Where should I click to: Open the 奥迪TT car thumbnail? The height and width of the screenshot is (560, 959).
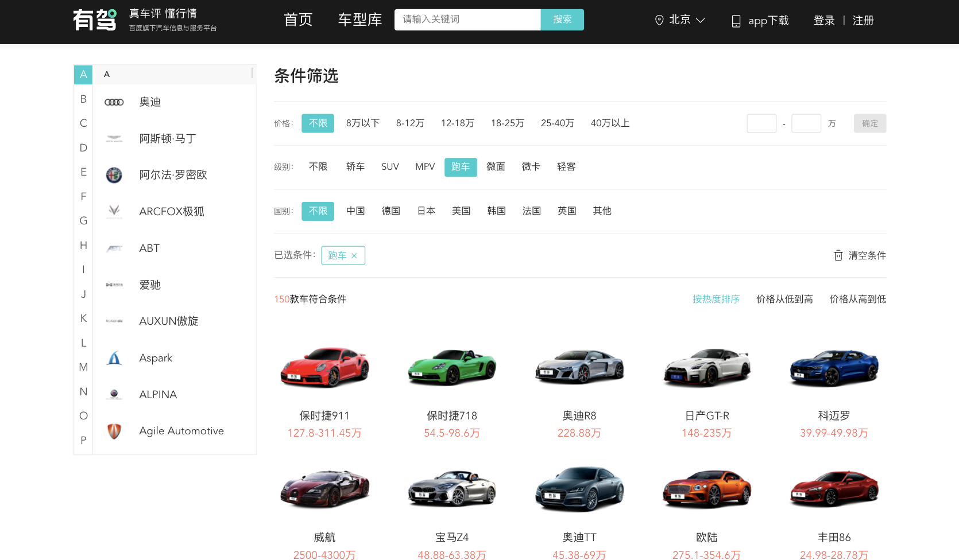click(579, 489)
